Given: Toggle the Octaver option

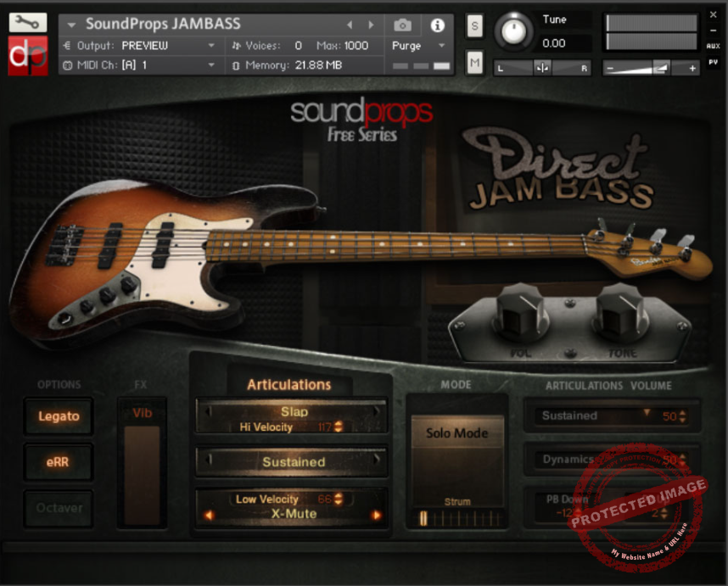Looking at the screenshot, I should [59, 508].
